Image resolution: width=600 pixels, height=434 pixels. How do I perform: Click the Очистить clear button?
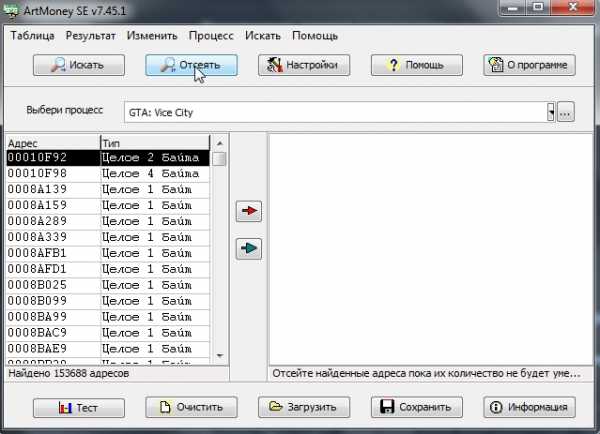tap(191, 408)
